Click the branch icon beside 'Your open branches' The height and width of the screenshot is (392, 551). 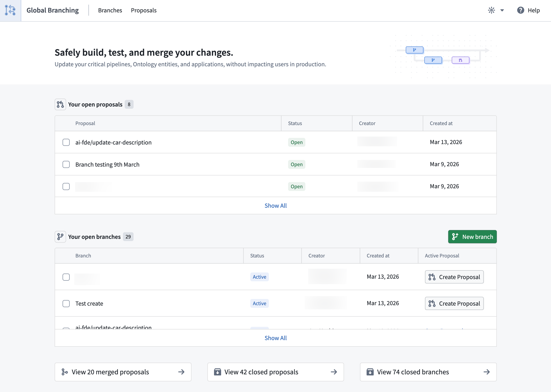pyautogui.click(x=60, y=237)
